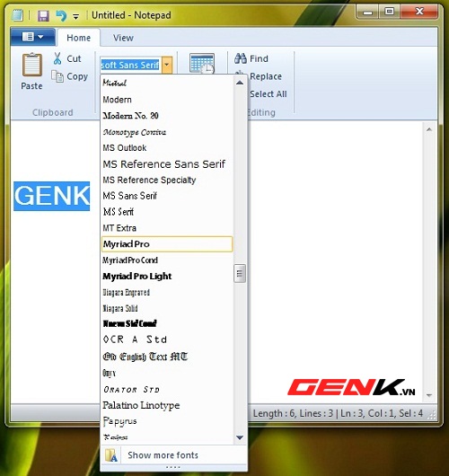Click Show more fonts
Viewport: 449px width, 476px height.
tap(163, 455)
